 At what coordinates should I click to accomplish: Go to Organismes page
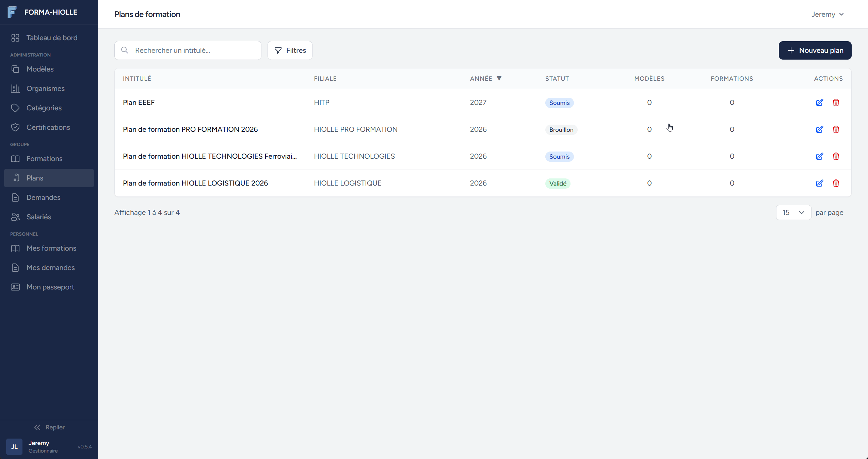point(49,89)
